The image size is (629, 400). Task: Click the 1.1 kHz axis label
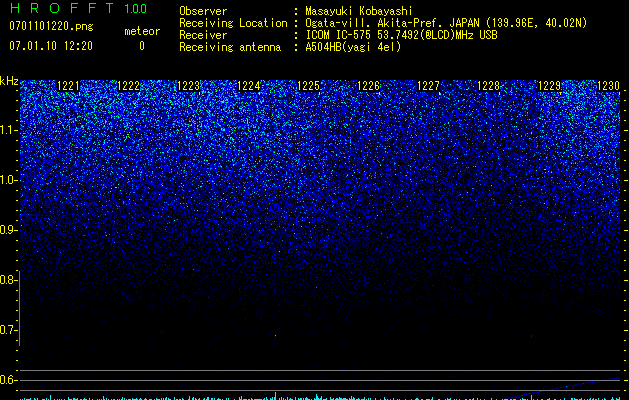point(8,130)
